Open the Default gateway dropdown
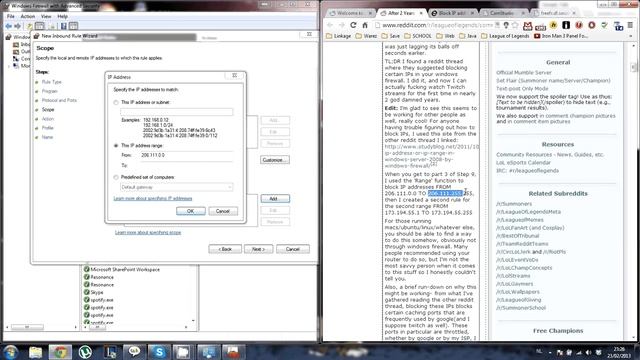Viewport: 640px width, 360px height. 176,187
